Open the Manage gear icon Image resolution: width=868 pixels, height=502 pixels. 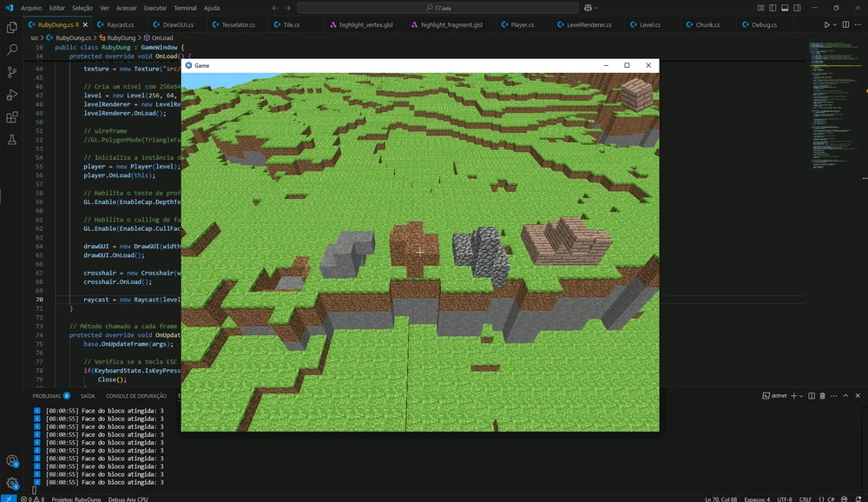coord(12,483)
